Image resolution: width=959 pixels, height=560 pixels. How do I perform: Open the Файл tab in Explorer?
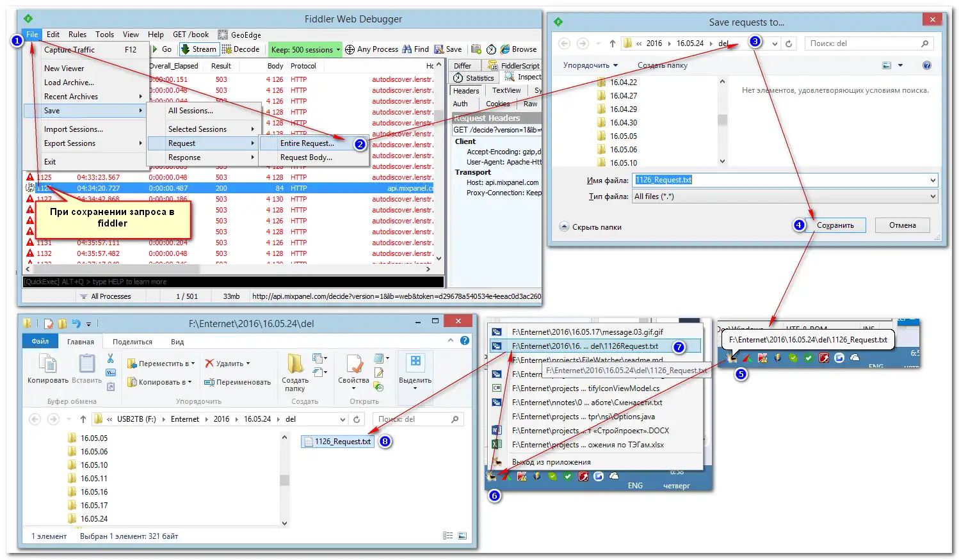(x=40, y=341)
